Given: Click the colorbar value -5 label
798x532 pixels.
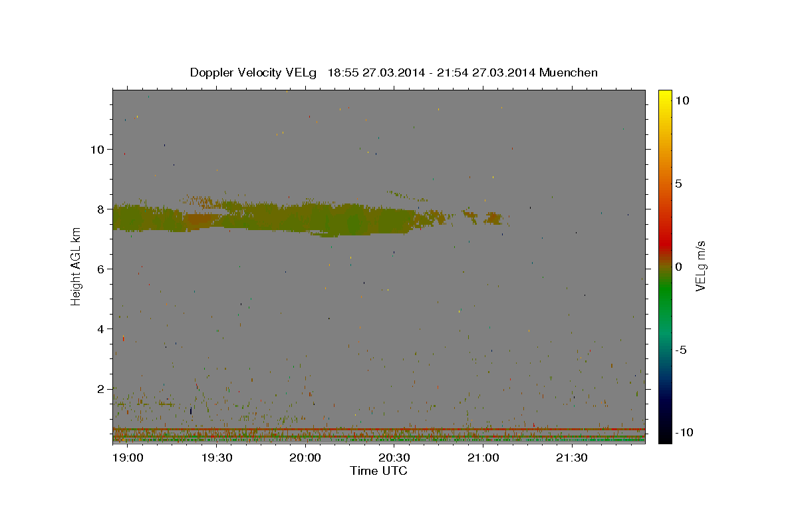Looking at the screenshot, I should coord(682,350).
